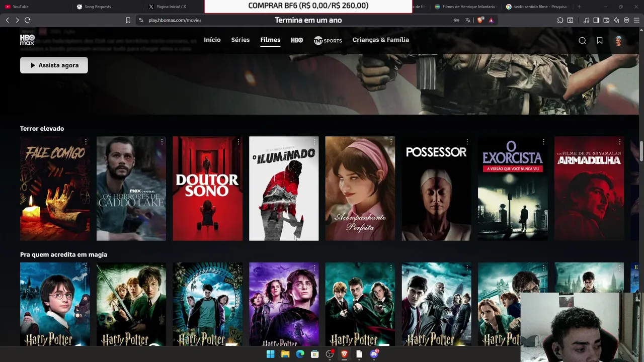Open TNT Sports section

328,40
